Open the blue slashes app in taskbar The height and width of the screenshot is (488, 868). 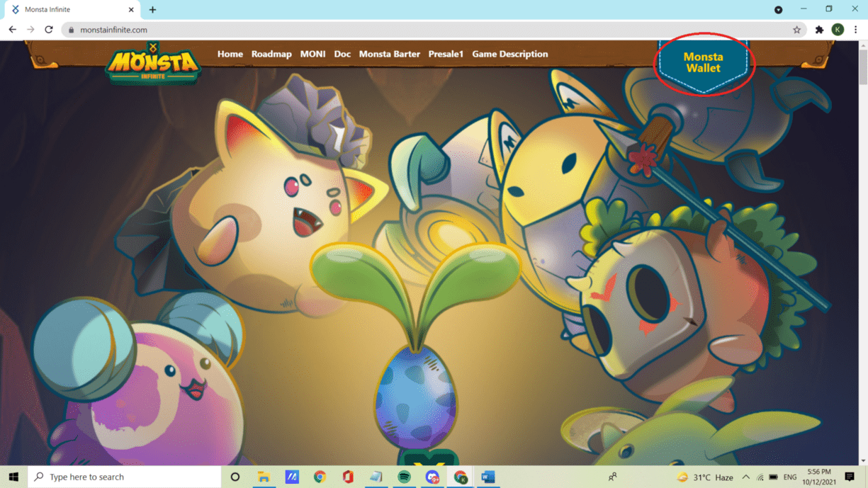click(x=292, y=477)
